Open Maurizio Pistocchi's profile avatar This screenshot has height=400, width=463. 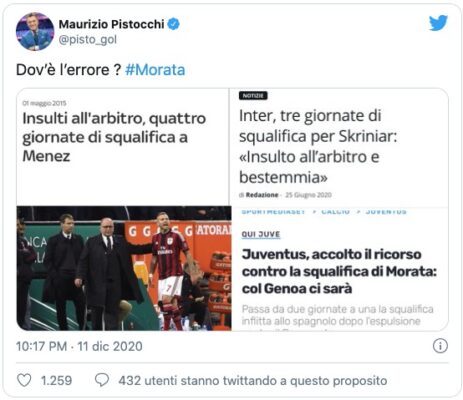[35, 31]
